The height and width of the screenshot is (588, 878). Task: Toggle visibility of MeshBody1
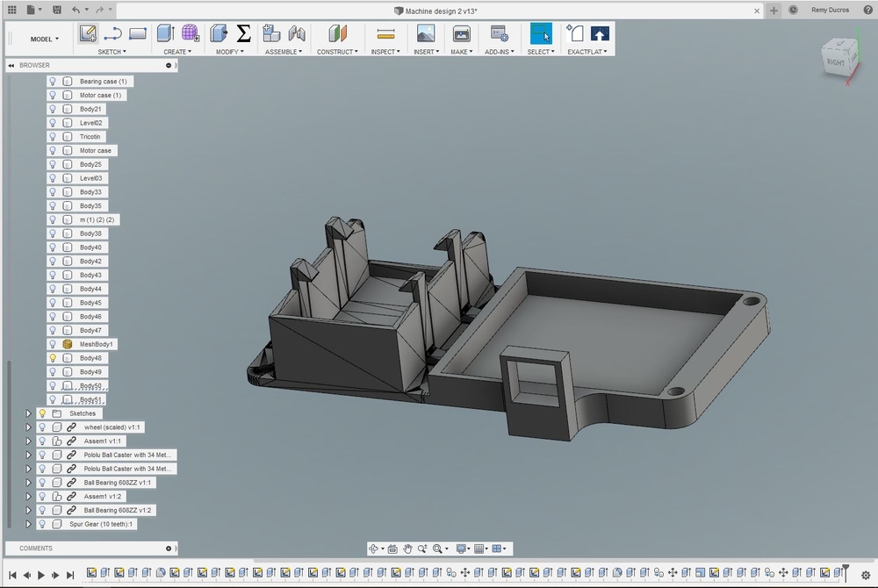[x=53, y=344]
